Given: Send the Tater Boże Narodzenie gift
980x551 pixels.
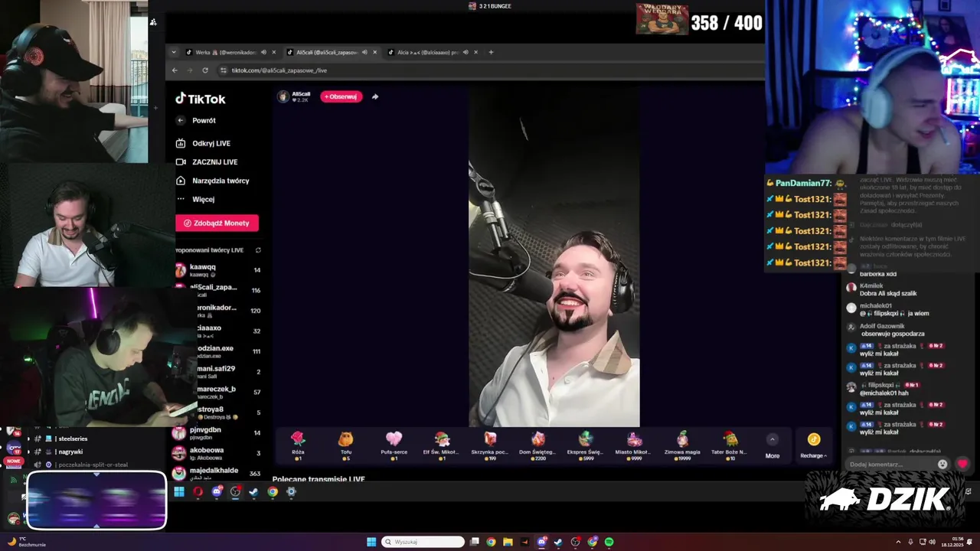Looking at the screenshot, I should (730, 444).
